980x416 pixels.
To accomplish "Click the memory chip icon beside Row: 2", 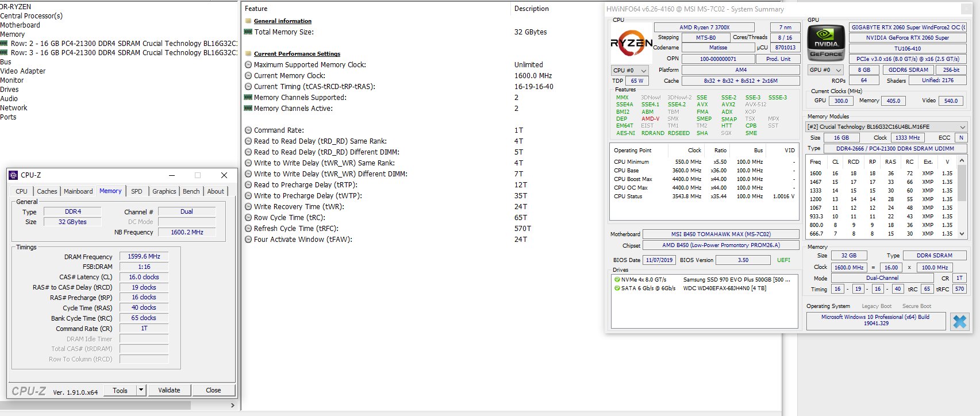I will click(4, 43).
